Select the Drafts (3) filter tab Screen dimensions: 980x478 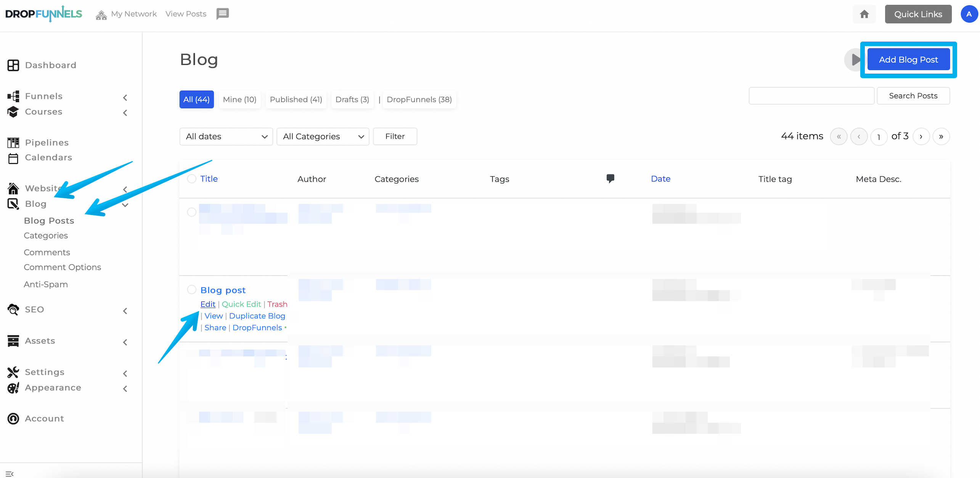tap(352, 99)
